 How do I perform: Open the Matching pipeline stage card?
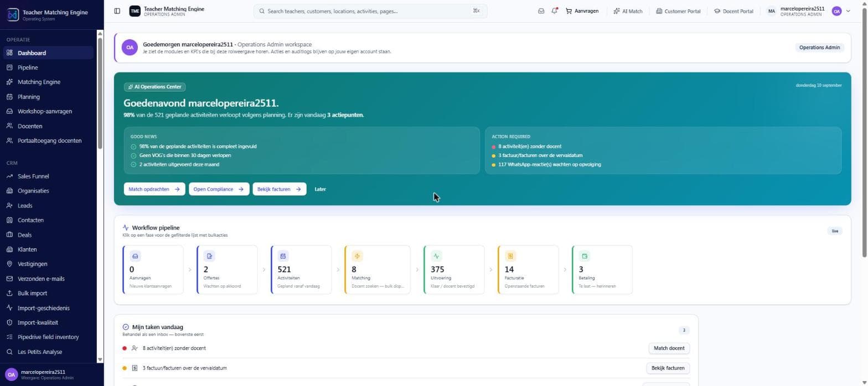tap(377, 270)
